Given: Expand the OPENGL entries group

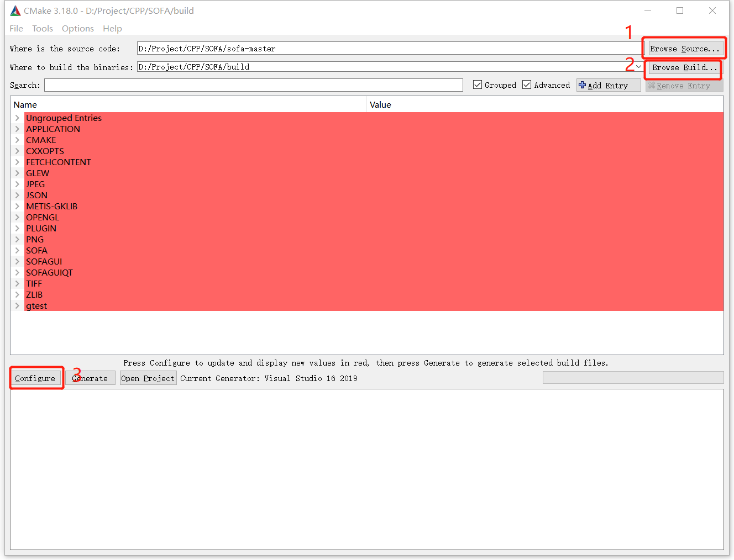Looking at the screenshot, I should [x=17, y=217].
